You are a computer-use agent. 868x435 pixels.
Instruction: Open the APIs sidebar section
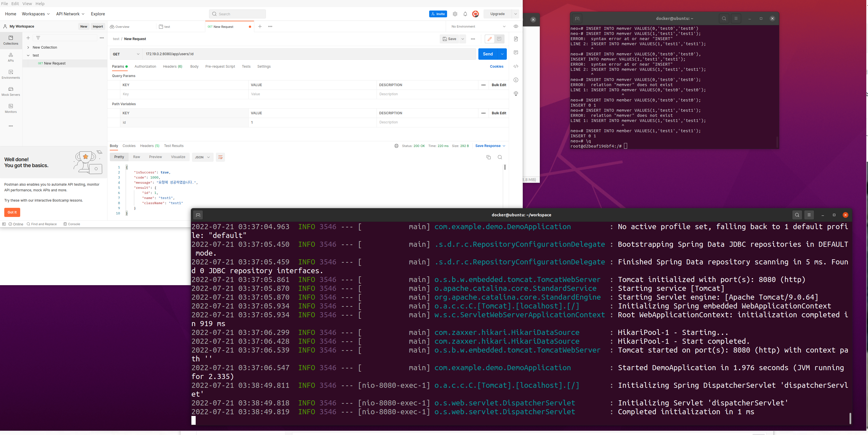click(x=11, y=57)
